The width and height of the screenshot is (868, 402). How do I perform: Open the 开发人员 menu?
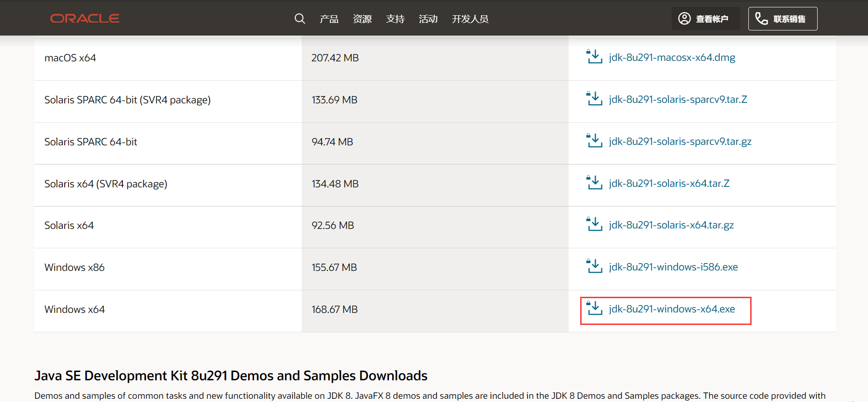[x=470, y=19]
